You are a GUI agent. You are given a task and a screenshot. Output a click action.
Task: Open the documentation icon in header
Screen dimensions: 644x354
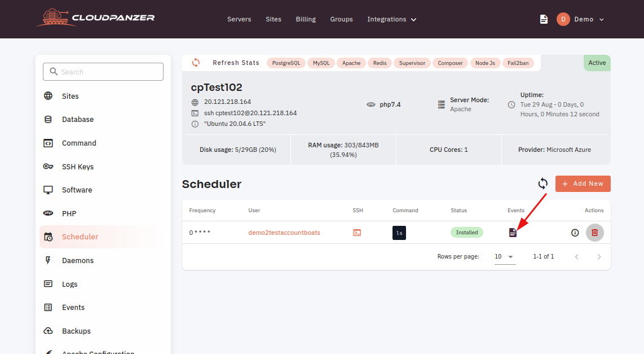point(544,19)
